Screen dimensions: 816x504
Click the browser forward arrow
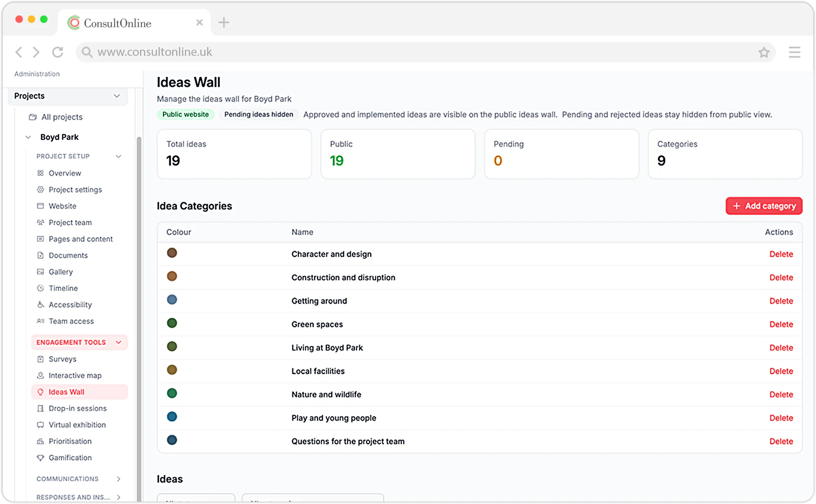pyautogui.click(x=37, y=52)
